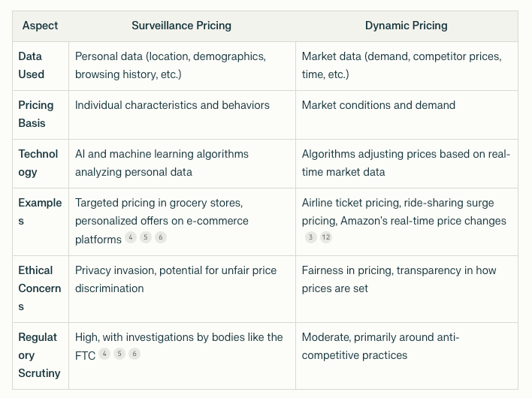532x398 pixels.
Task: Click the Ethical Concerns row label
Action: pyautogui.click(x=39, y=288)
